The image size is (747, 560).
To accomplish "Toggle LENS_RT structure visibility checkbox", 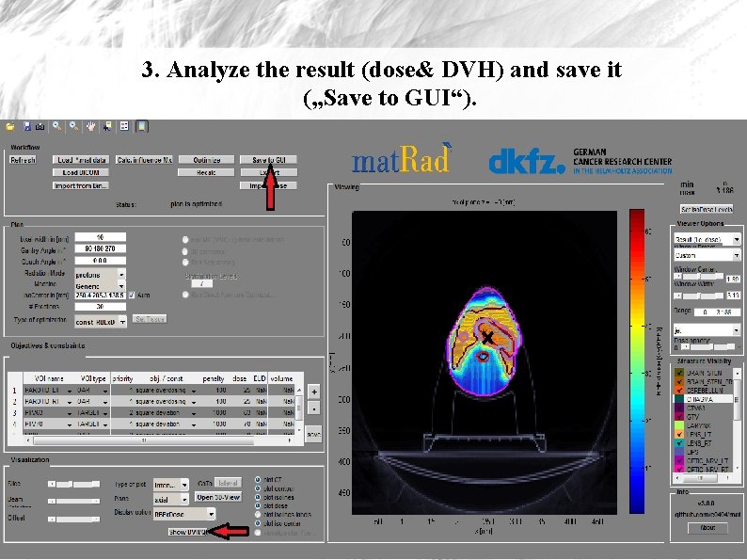I will click(x=680, y=443).
